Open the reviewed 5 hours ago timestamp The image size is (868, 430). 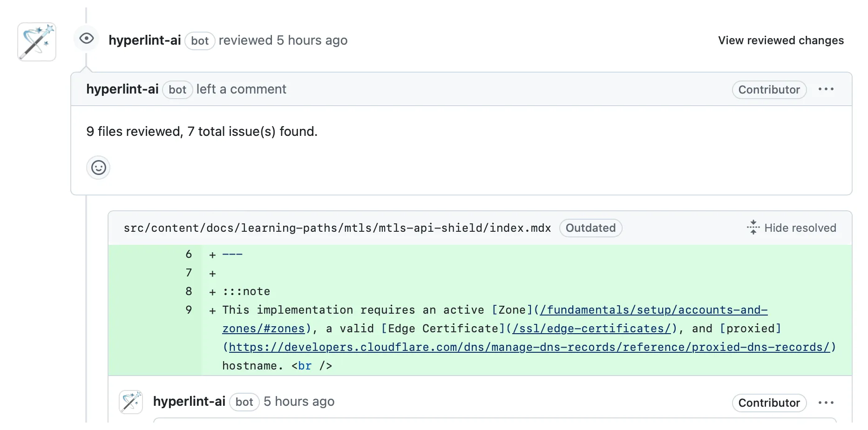(x=312, y=40)
